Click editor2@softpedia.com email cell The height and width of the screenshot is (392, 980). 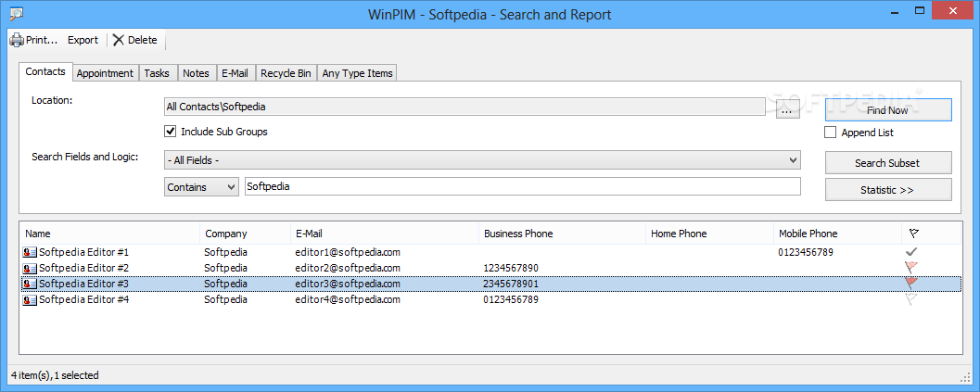pyautogui.click(x=348, y=268)
